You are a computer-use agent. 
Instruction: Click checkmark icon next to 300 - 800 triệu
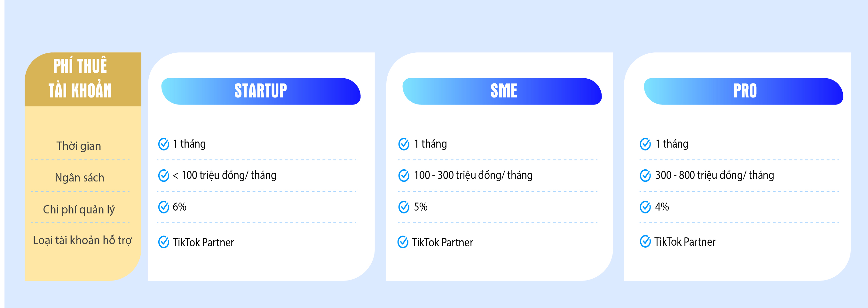point(645,175)
